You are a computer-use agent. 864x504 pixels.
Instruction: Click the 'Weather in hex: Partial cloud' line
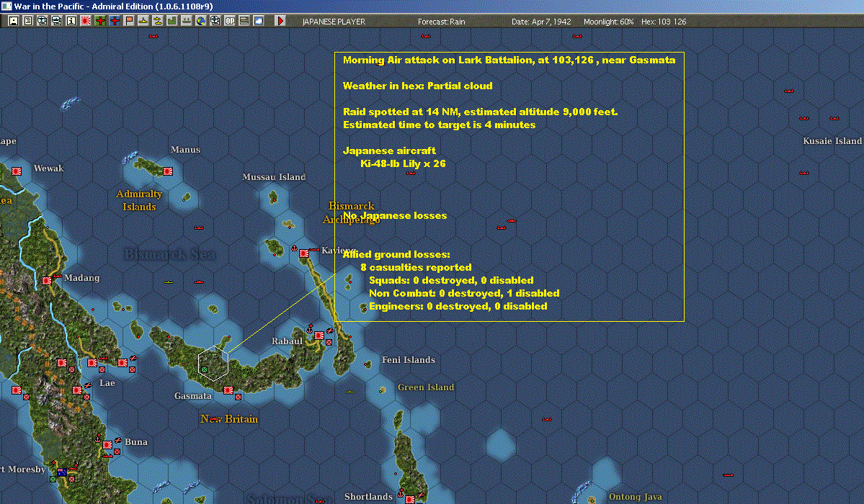[x=418, y=86]
